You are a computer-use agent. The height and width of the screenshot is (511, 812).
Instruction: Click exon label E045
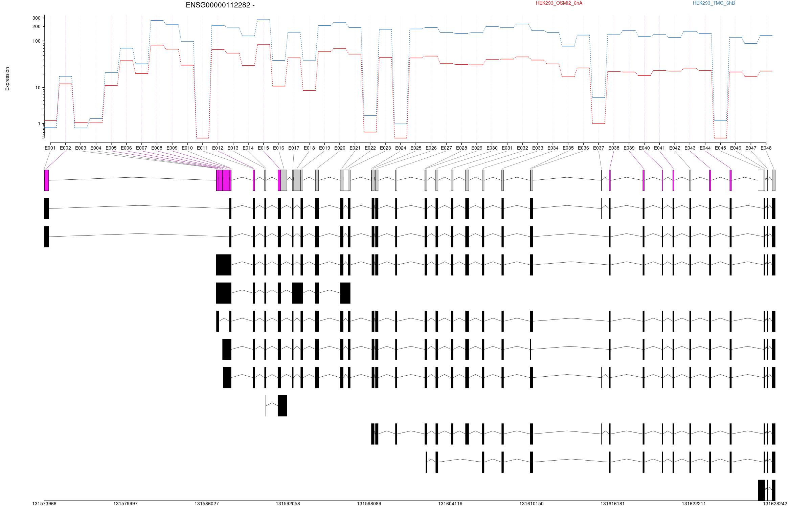point(720,148)
